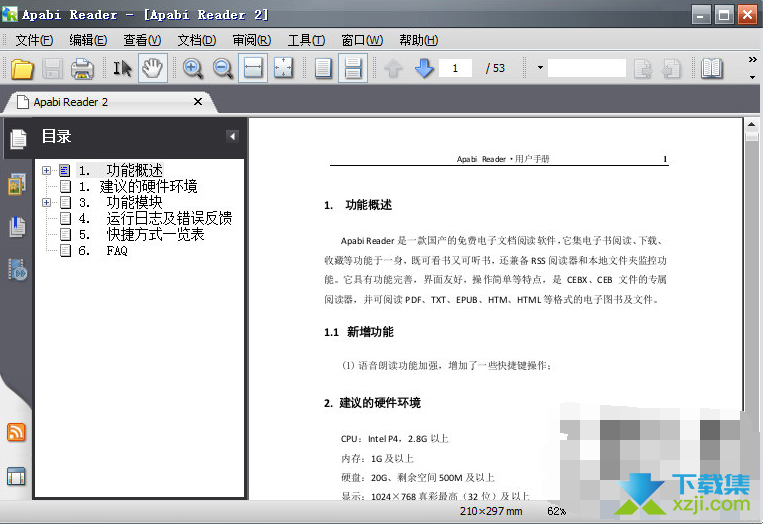Click the search text field

(587, 68)
